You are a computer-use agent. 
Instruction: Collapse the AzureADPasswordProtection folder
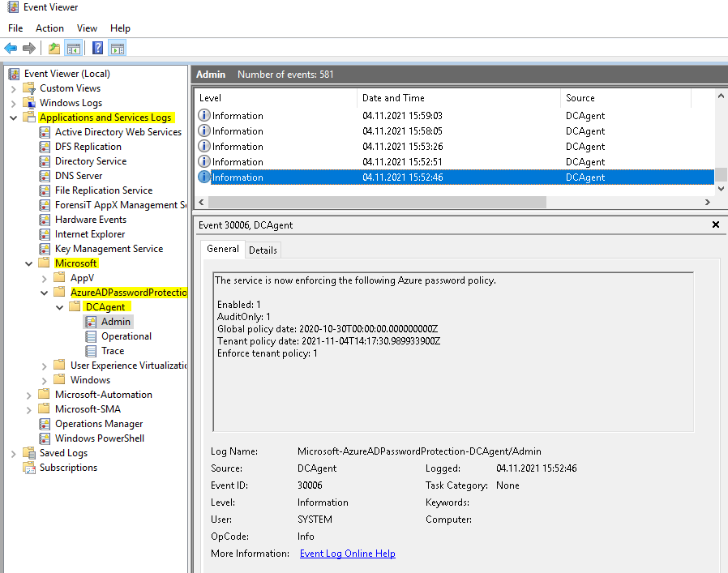(45, 293)
